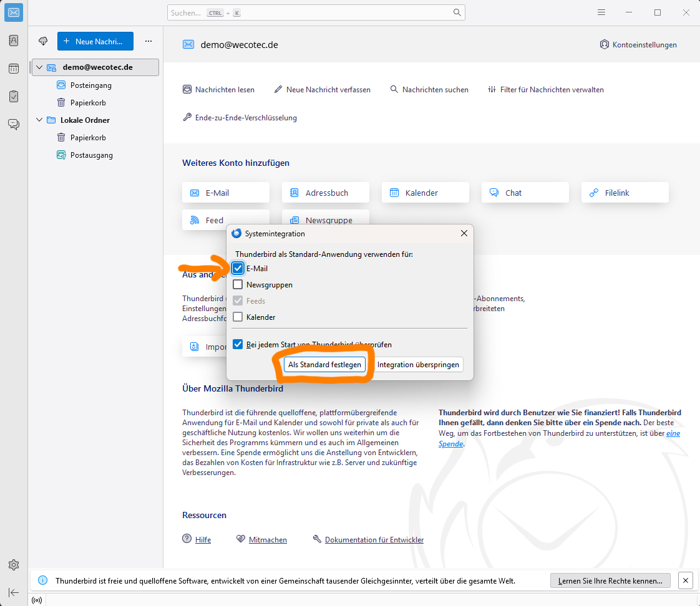Add a Feed account

[226, 219]
